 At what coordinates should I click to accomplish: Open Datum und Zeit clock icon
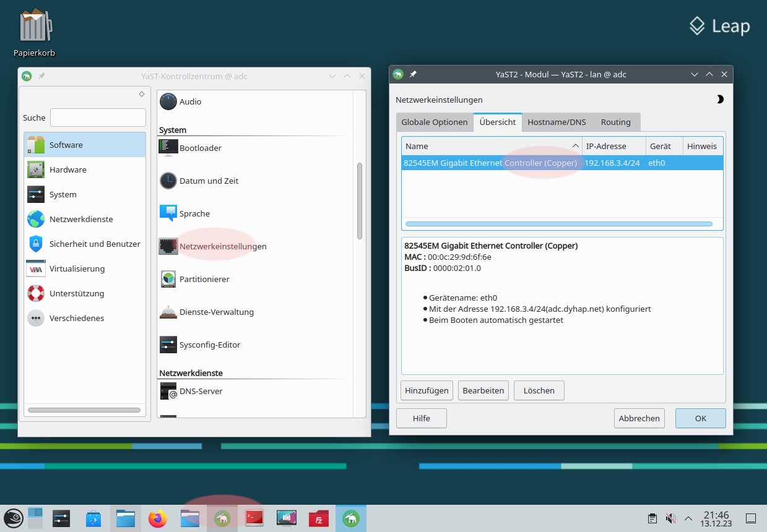tap(168, 181)
